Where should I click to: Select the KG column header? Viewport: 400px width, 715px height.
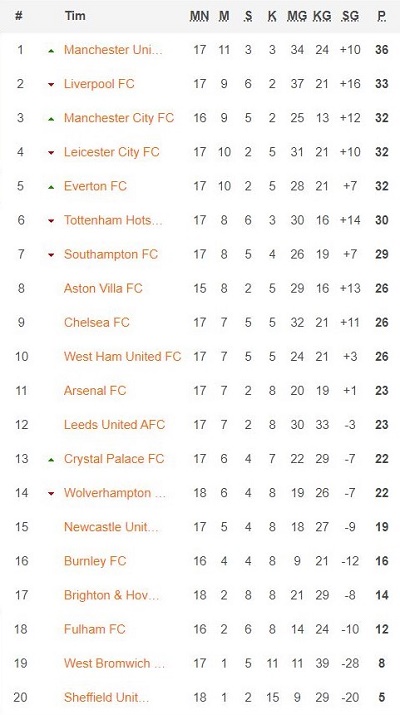point(322,16)
